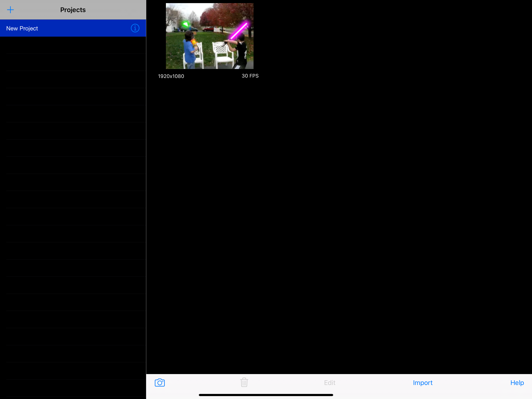Image resolution: width=532 pixels, height=399 pixels.
Task: Select the New Project row
Action: (73, 28)
